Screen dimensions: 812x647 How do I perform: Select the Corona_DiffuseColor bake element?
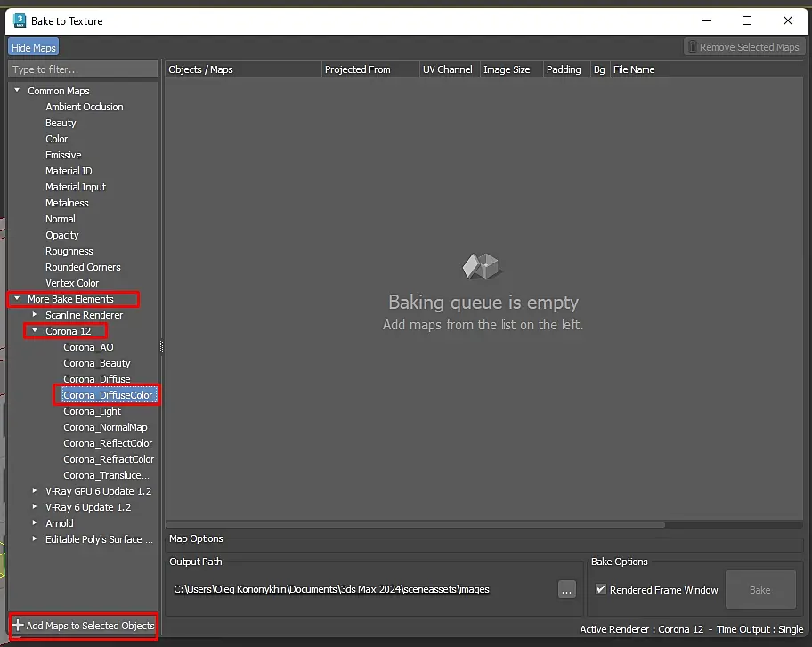(x=108, y=395)
